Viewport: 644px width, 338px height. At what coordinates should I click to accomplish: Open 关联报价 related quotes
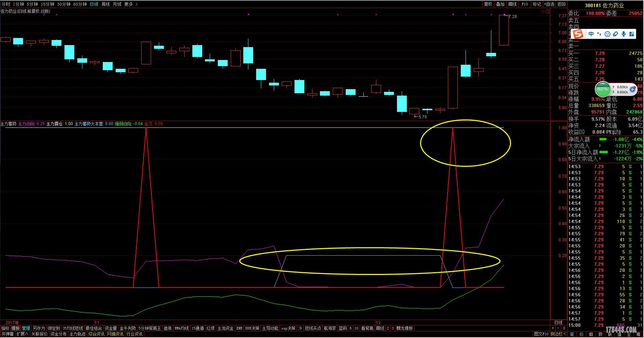[39, 334]
